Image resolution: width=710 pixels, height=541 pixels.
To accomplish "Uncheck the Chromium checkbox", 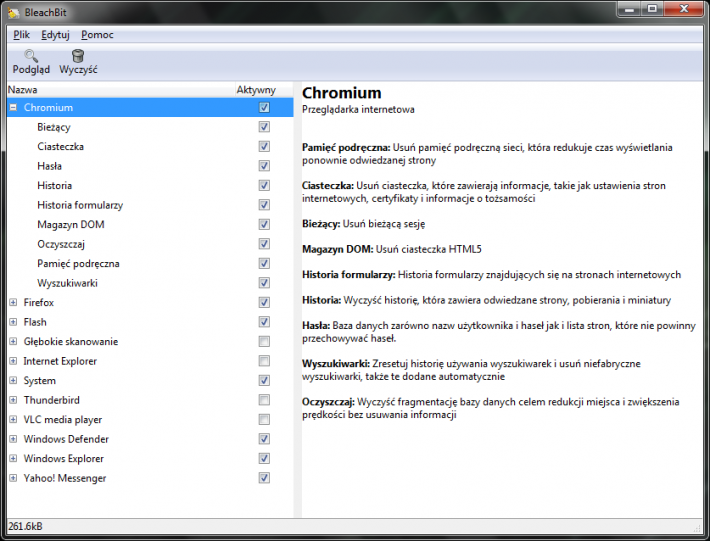I will (264, 107).
